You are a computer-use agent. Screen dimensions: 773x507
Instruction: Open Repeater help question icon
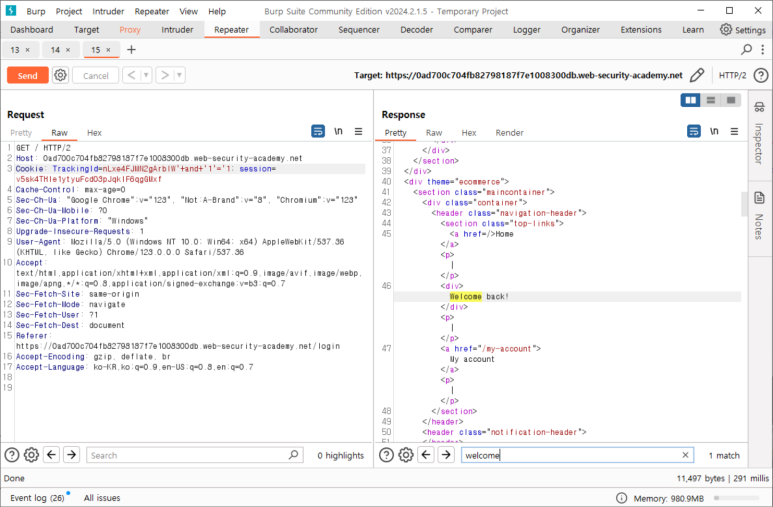pyautogui.click(x=761, y=75)
